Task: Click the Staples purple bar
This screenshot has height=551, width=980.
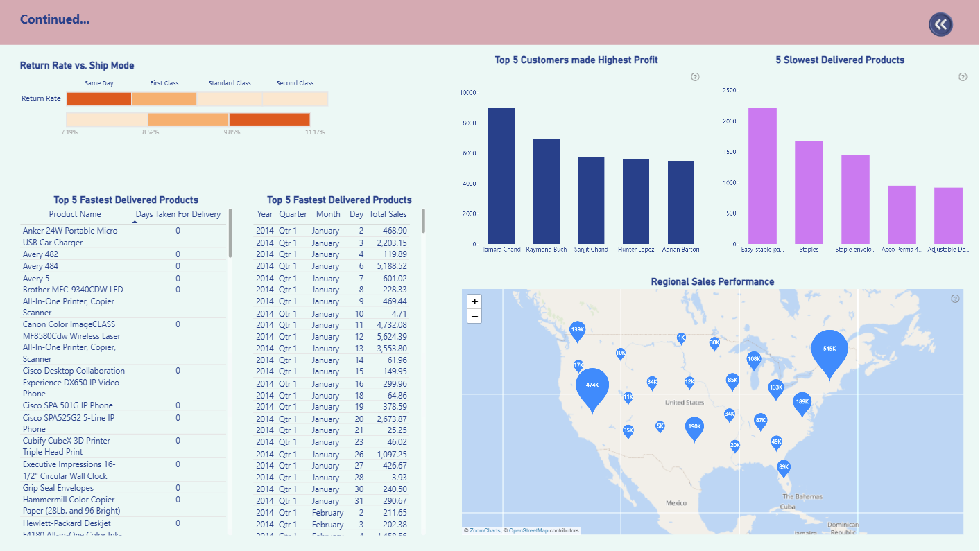Action: (809, 191)
